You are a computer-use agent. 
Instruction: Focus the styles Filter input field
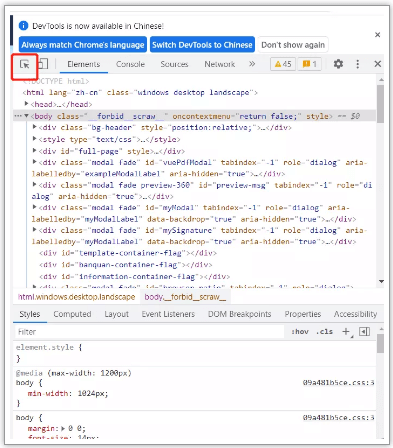[149, 332]
